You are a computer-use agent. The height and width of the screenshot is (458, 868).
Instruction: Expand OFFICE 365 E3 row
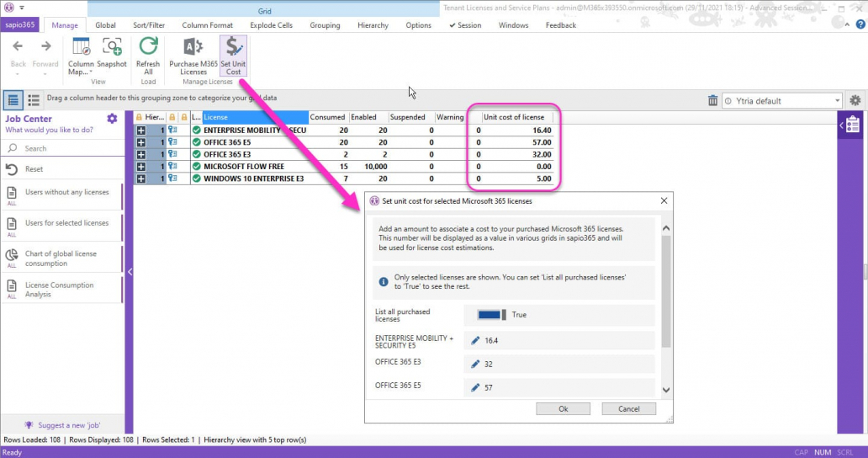[x=141, y=155]
